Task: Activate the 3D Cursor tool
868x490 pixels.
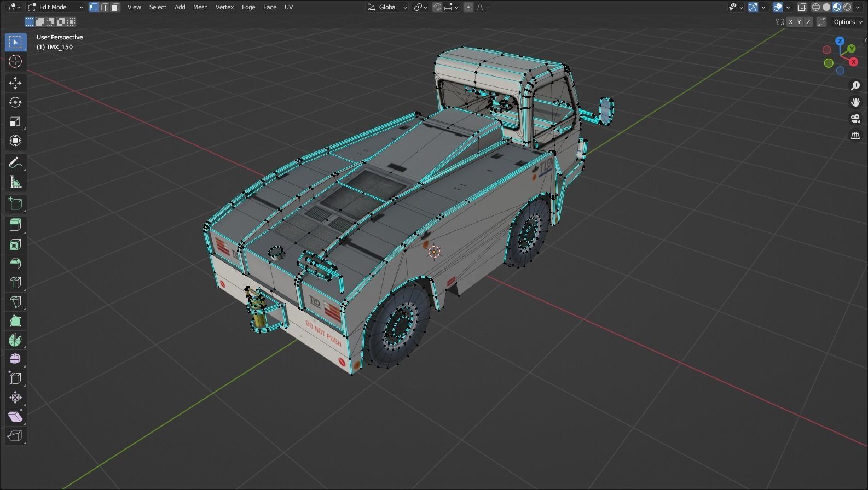Action: tap(15, 61)
